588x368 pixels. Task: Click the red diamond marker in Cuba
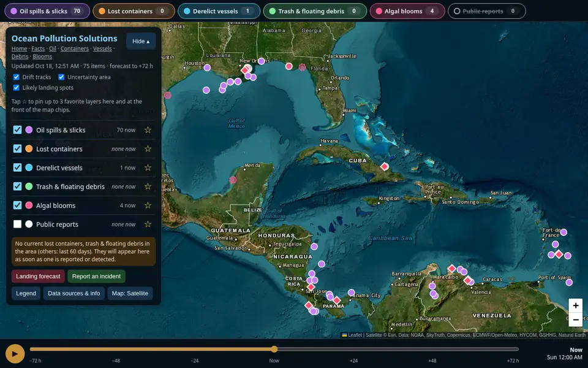(x=385, y=166)
